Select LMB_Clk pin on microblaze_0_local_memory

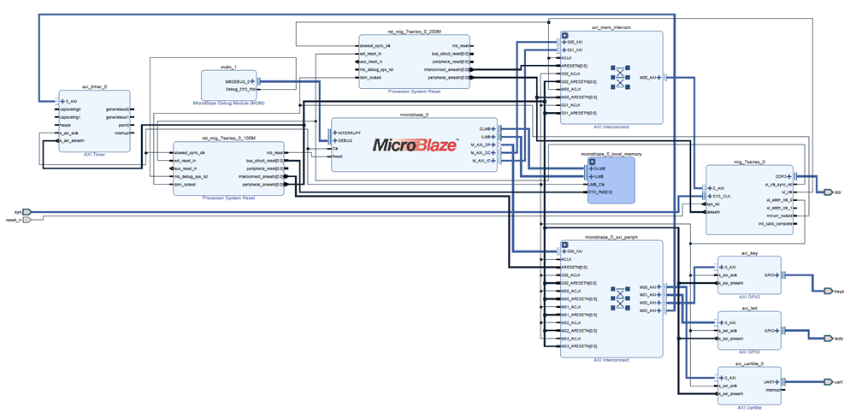pyautogui.click(x=596, y=185)
